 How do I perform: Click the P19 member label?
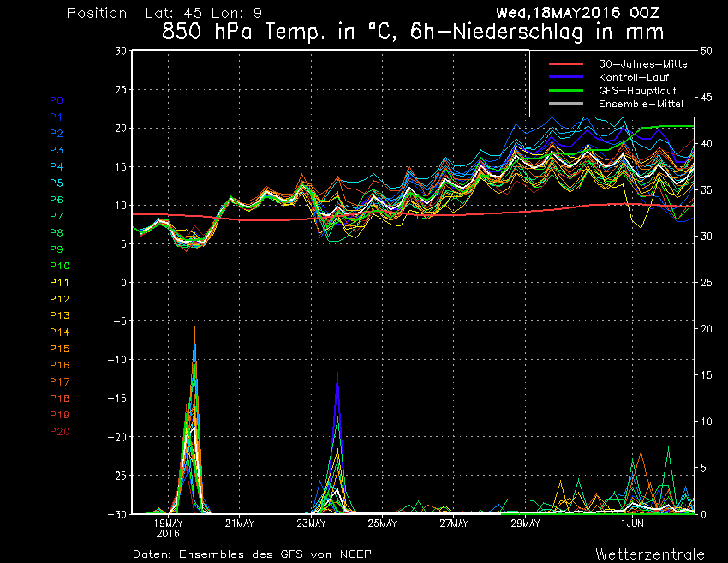pos(60,415)
